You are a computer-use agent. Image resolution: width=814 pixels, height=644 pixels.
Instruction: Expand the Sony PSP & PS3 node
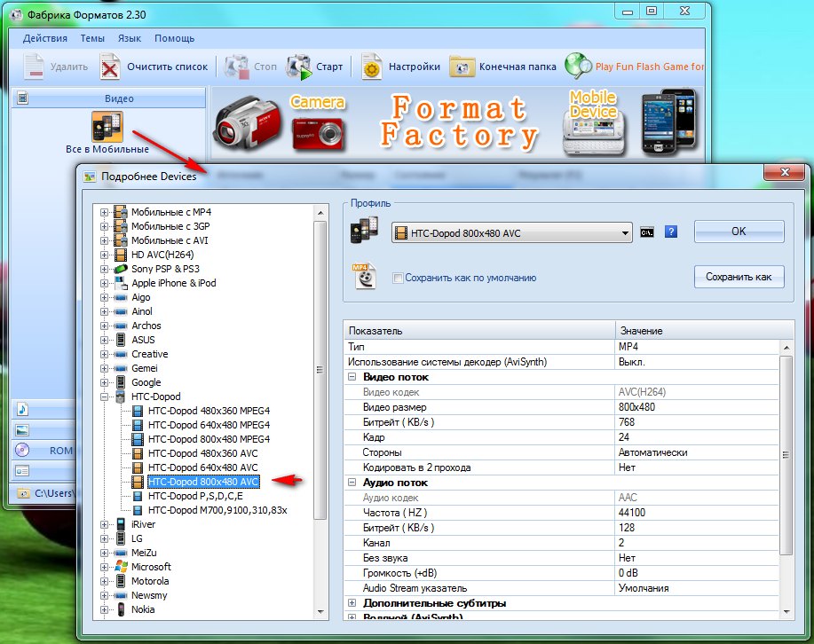[x=105, y=269]
